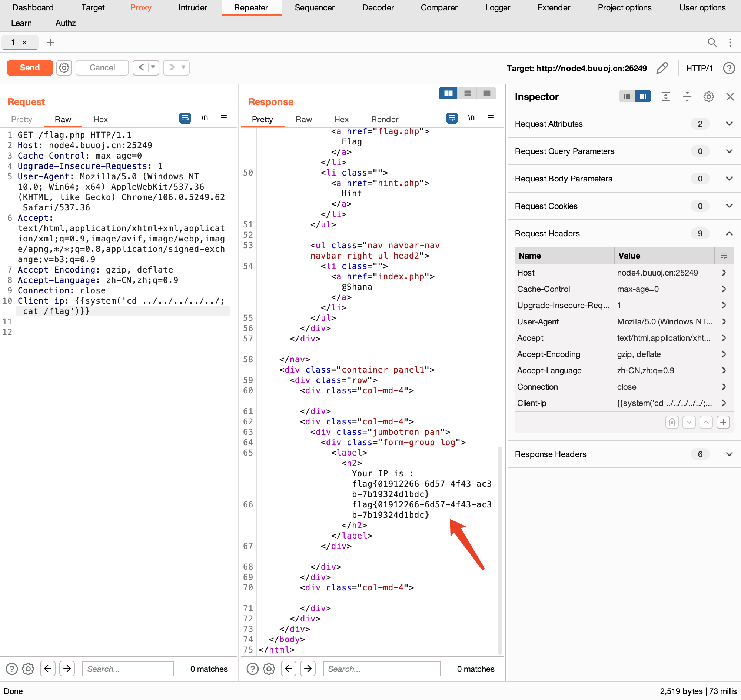Dock Inspector to the right layout
The width and height of the screenshot is (741, 700).
[643, 96]
